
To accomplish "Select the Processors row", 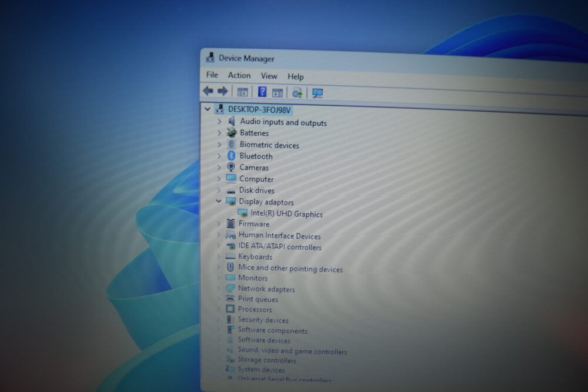I will [255, 310].
